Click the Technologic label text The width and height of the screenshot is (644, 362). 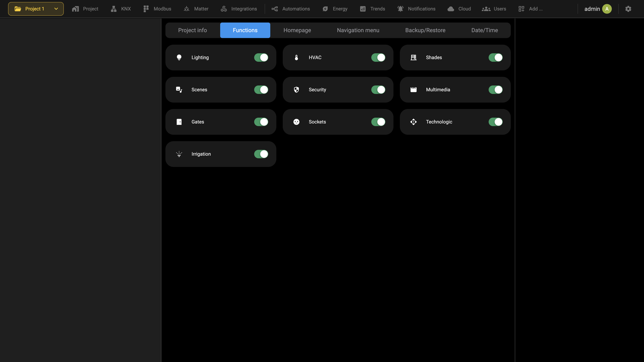pyautogui.click(x=439, y=122)
